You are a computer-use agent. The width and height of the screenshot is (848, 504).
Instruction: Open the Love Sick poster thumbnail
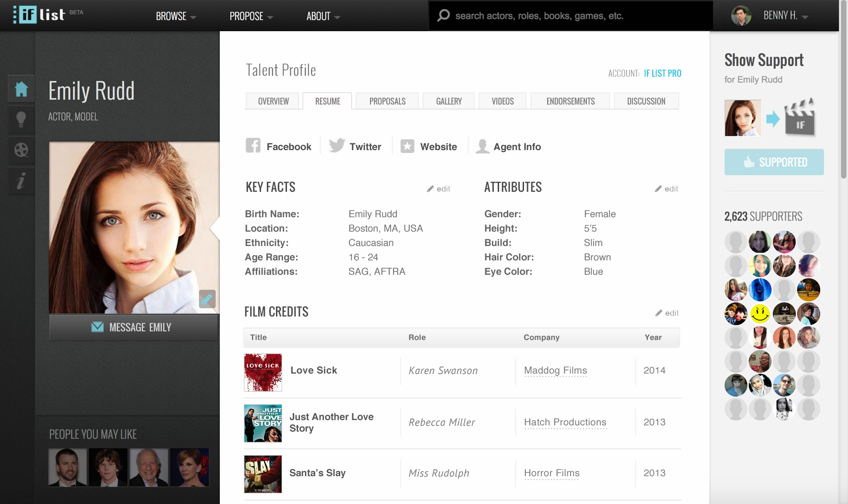pyautogui.click(x=263, y=373)
